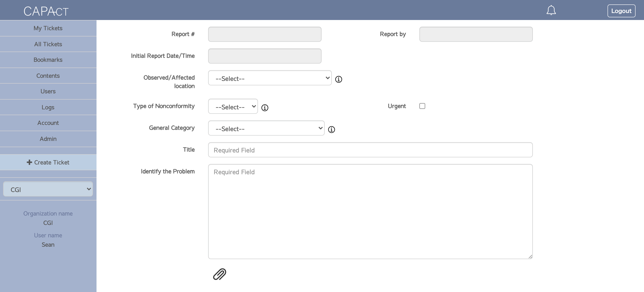The width and height of the screenshot is (644, 292).
Task: Open the CGI organization selector
Action: click(48, 189)
